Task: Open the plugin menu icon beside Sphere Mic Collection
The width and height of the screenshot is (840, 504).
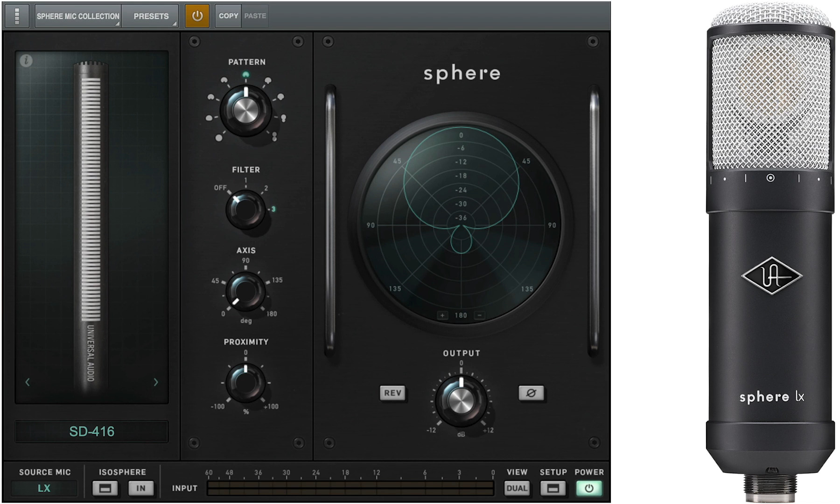Action: (x=17, y=16)
